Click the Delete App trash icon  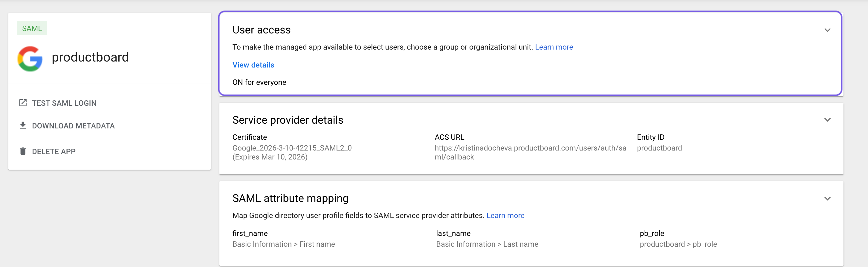[x=23, y=151]
